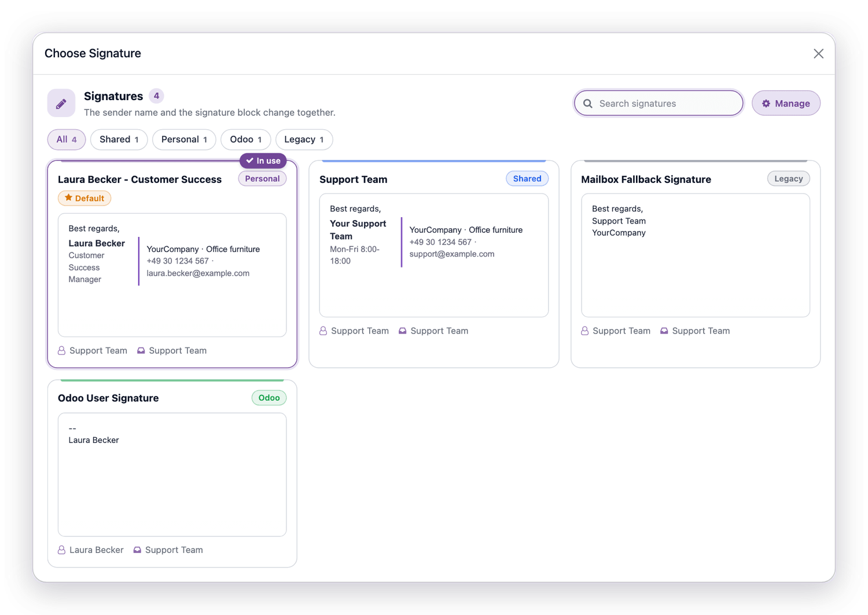868x615 pixels.
Task: Close the Choose Signature dialog
Action: (x=818, y=54)
